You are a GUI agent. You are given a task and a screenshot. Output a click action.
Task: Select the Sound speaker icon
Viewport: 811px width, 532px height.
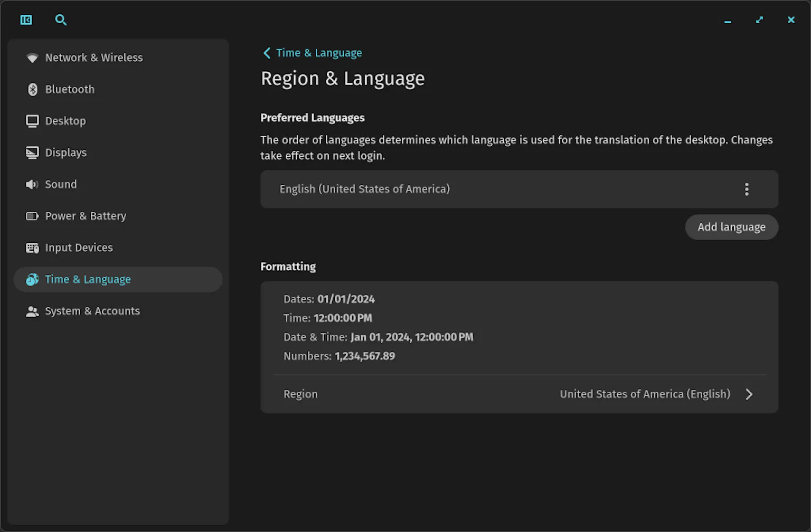click(32, 184)
